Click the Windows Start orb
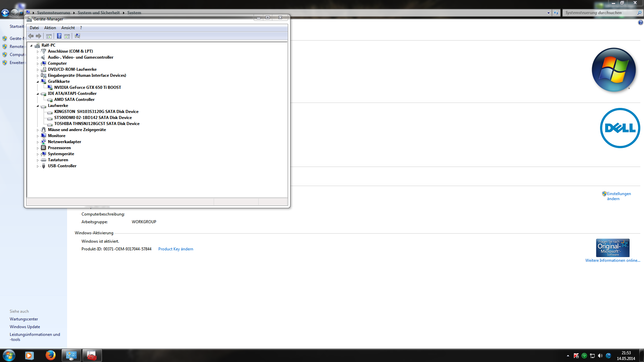Image resolution: width=644 pixels, height=362 pixels. pos(9,355)
